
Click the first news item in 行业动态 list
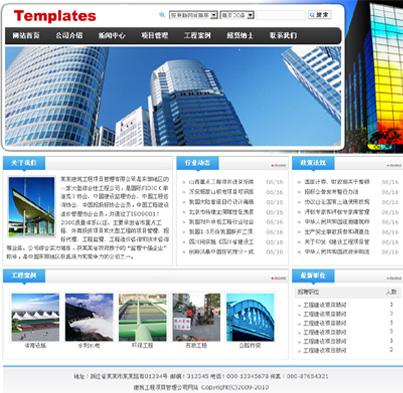(x=221, y=182)
